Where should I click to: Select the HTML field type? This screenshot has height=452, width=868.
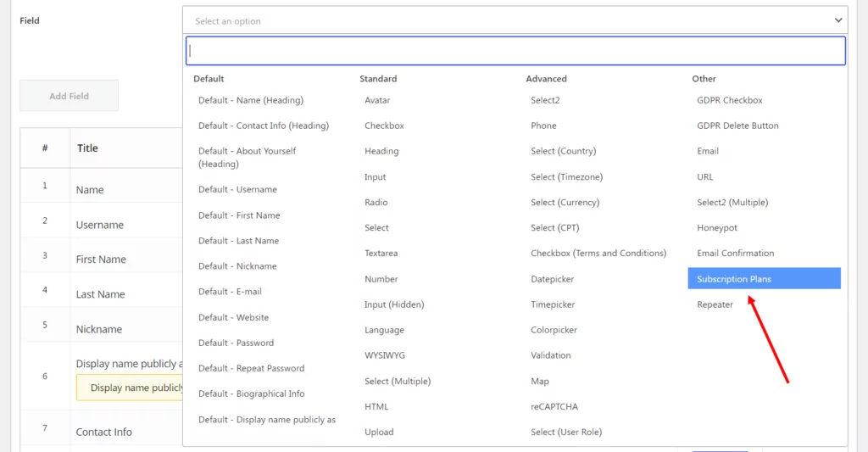click(x=376, y=406)
